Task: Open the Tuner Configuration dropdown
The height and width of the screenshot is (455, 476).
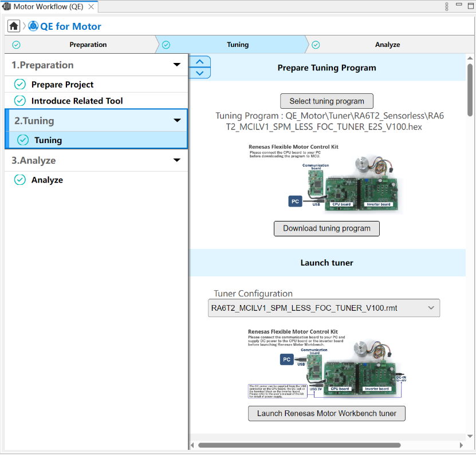Action: pos(324,308)
